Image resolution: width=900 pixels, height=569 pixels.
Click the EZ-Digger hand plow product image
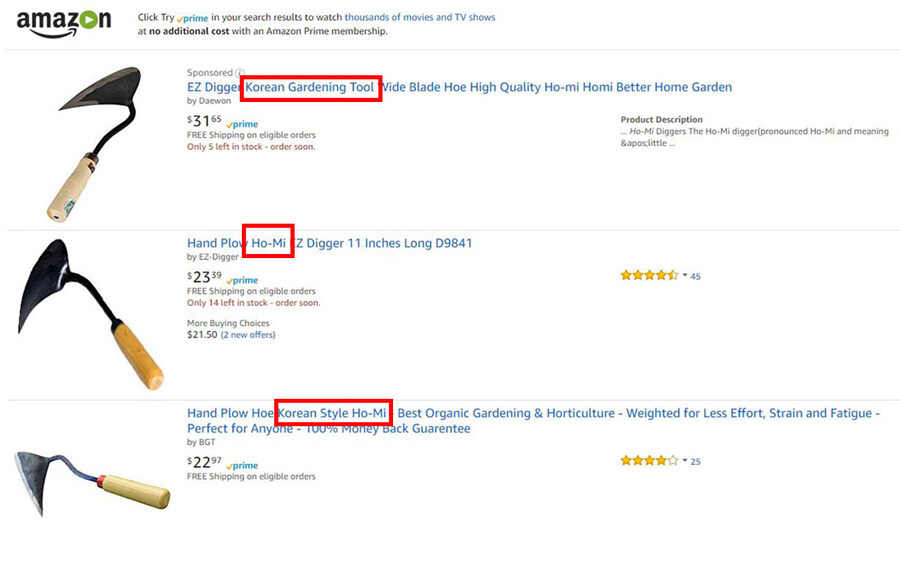tap(91, 314)
